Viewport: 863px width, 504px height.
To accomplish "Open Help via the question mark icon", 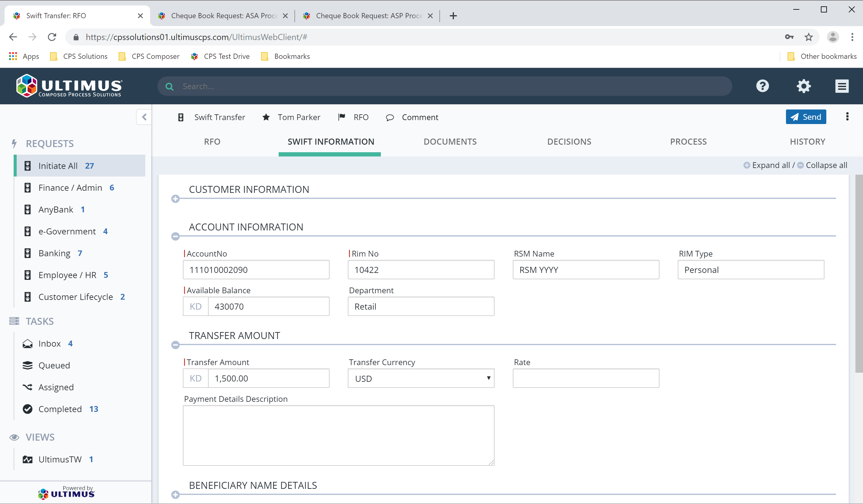I will coord(763,86).
